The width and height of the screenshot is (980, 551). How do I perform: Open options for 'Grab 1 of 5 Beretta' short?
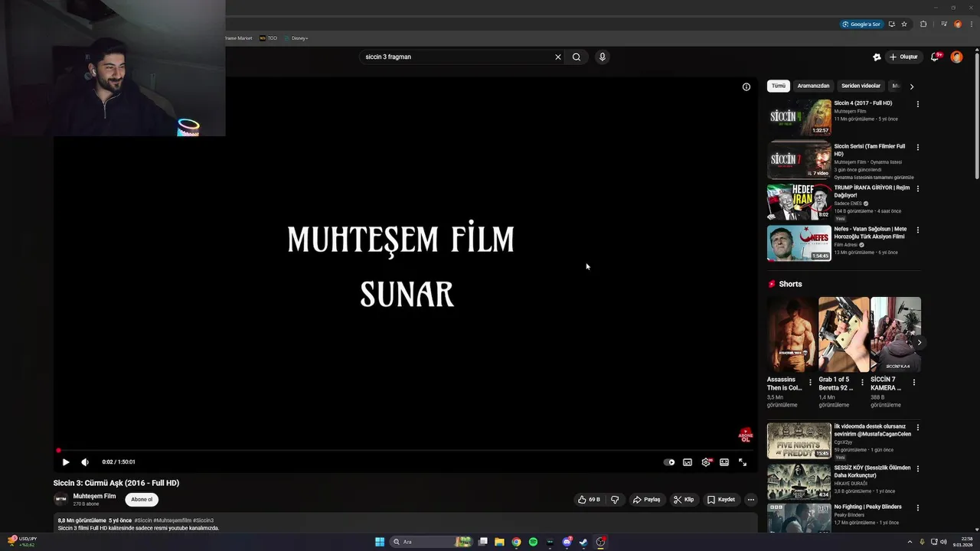pos(862,382)
